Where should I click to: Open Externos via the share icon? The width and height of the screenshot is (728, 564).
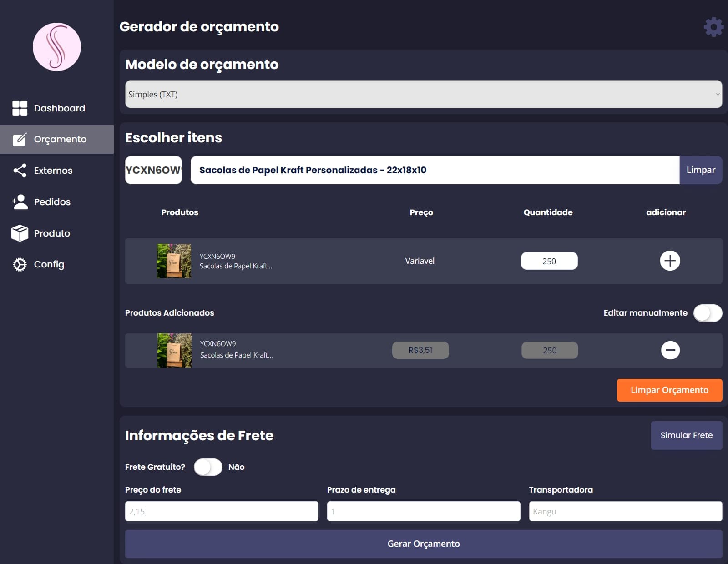click(19, 171)
